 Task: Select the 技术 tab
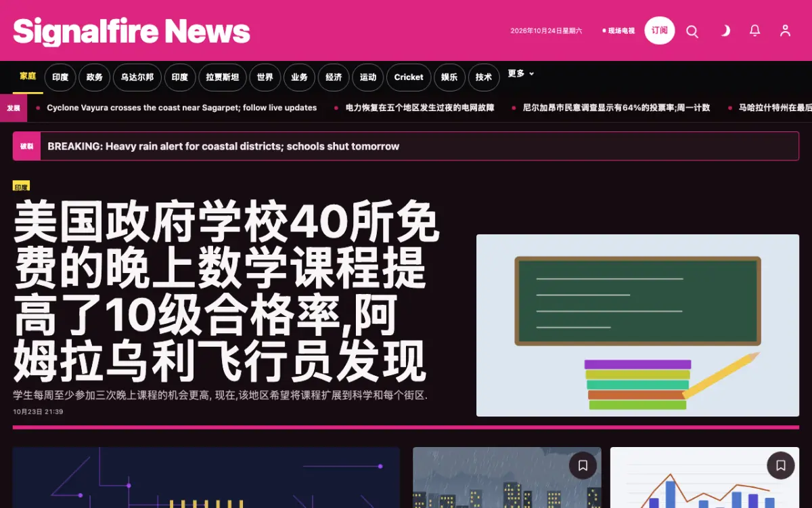[484, 77]
